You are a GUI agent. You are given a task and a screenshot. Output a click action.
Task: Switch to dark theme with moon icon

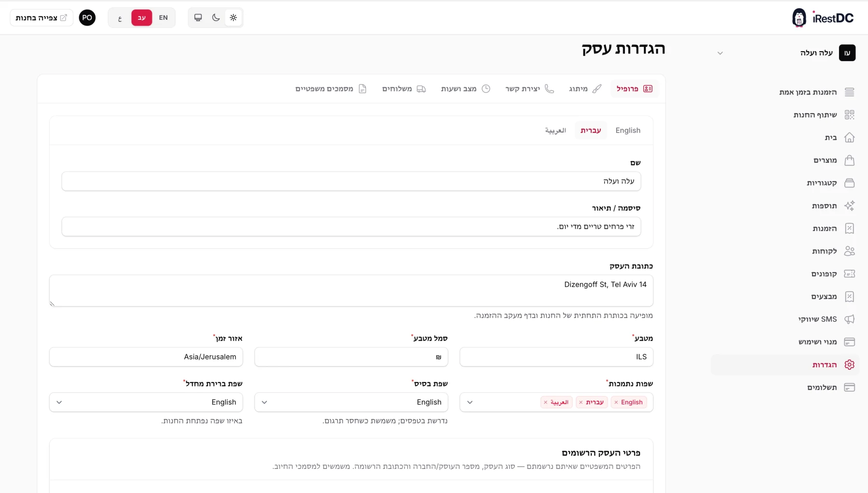pos(216,18)
